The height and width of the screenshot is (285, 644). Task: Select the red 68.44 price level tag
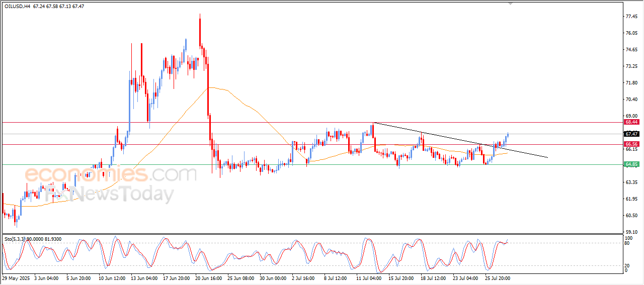(631, 122)
